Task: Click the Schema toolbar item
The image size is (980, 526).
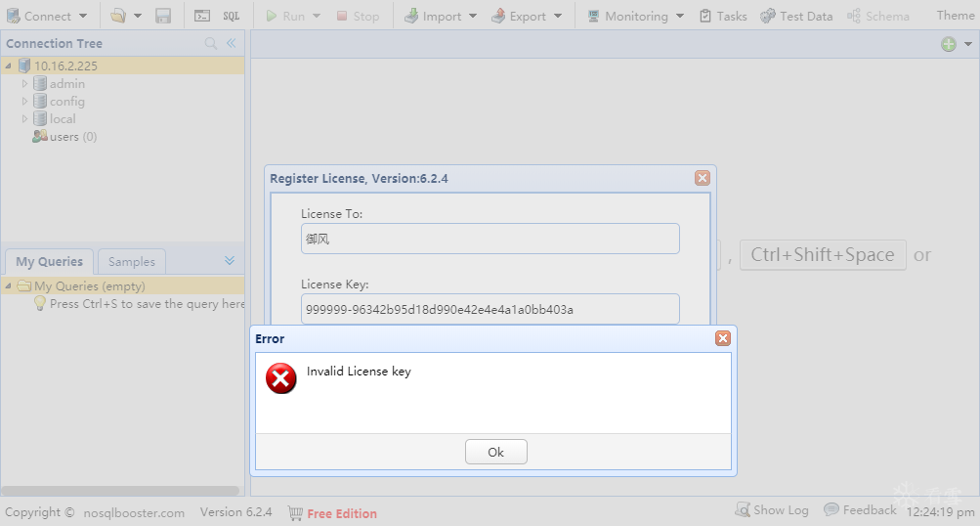Action: (878, 17)
